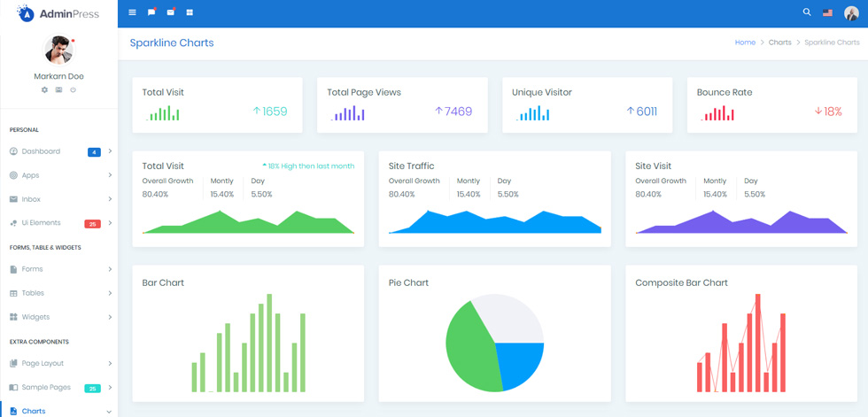The image size is (868, 417).
Task: Expand the Tables menu chevron
Action: tap(110, 293)
